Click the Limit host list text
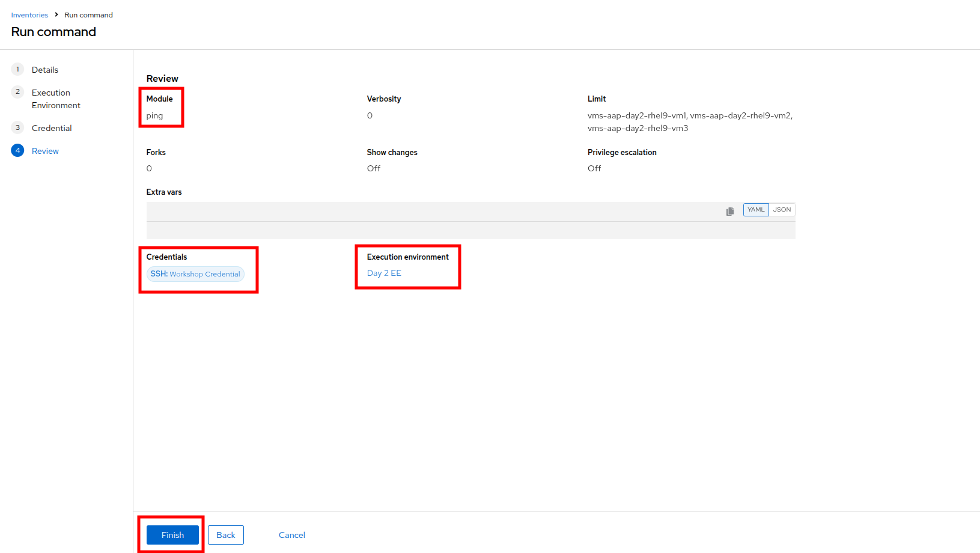This screenshot has width=980, height=553. [690, 121]
